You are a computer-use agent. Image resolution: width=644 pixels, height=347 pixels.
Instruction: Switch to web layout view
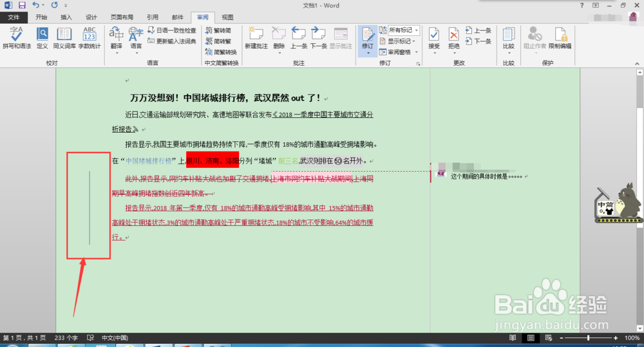tap(549, 338)
